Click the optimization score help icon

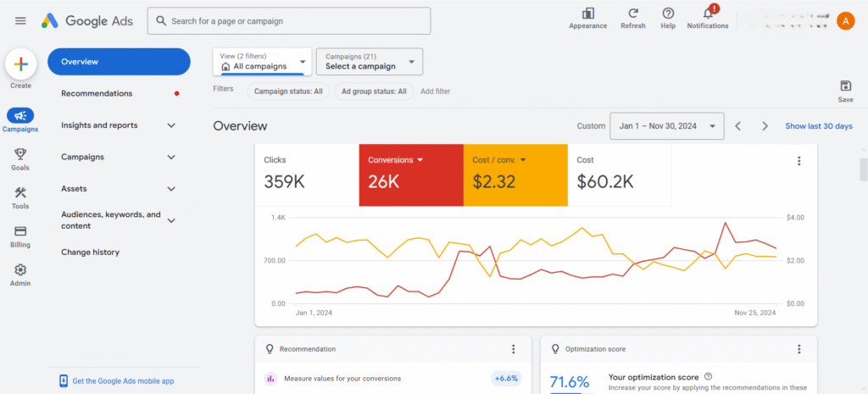click(x=708, y=377)
